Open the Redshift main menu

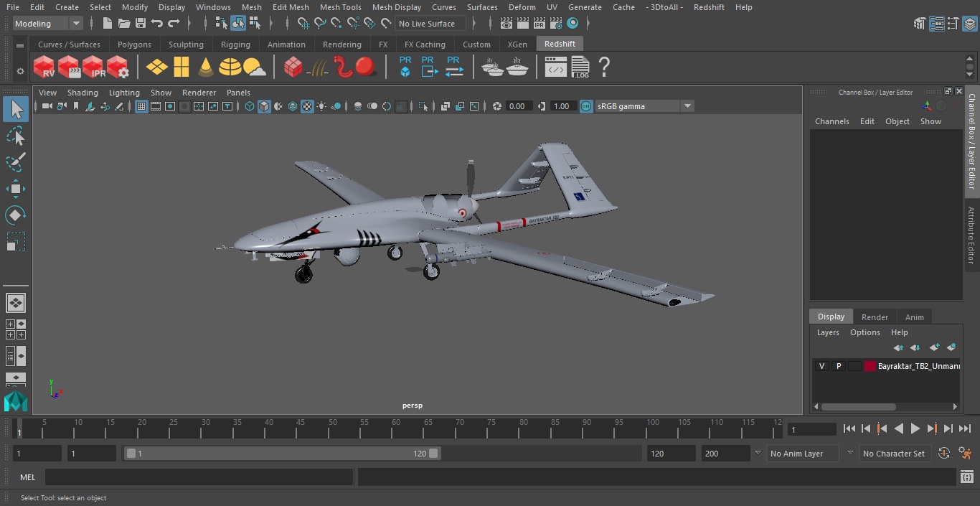pos(709,7)
